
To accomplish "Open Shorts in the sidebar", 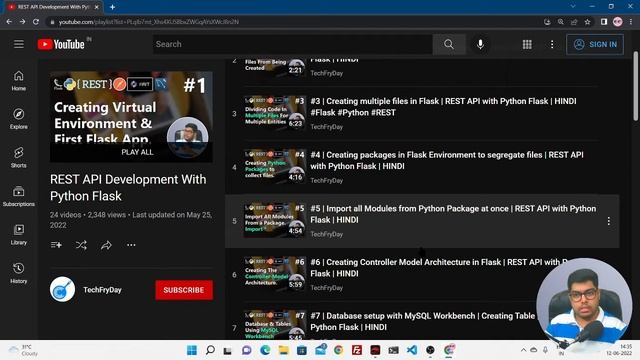I will click(x=19, y=158).
